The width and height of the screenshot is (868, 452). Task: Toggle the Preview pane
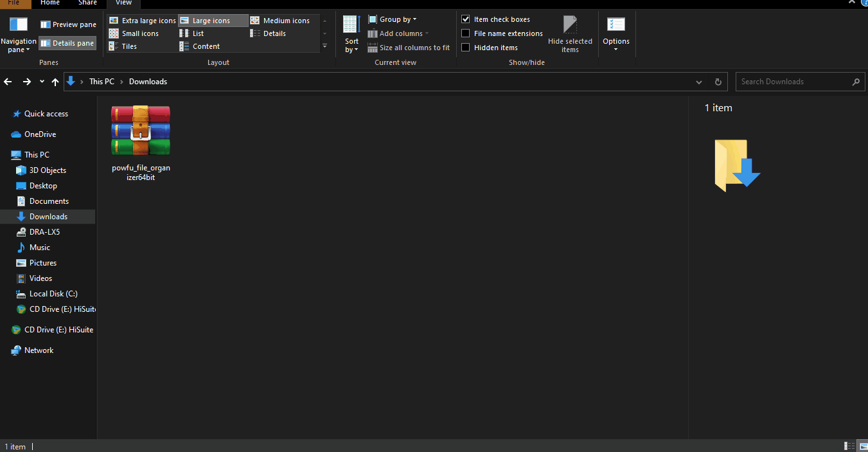click(67, 24)
